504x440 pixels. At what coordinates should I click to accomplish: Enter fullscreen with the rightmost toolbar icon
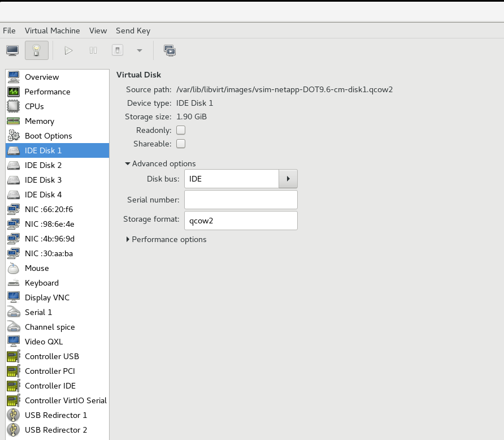point(170,50)
